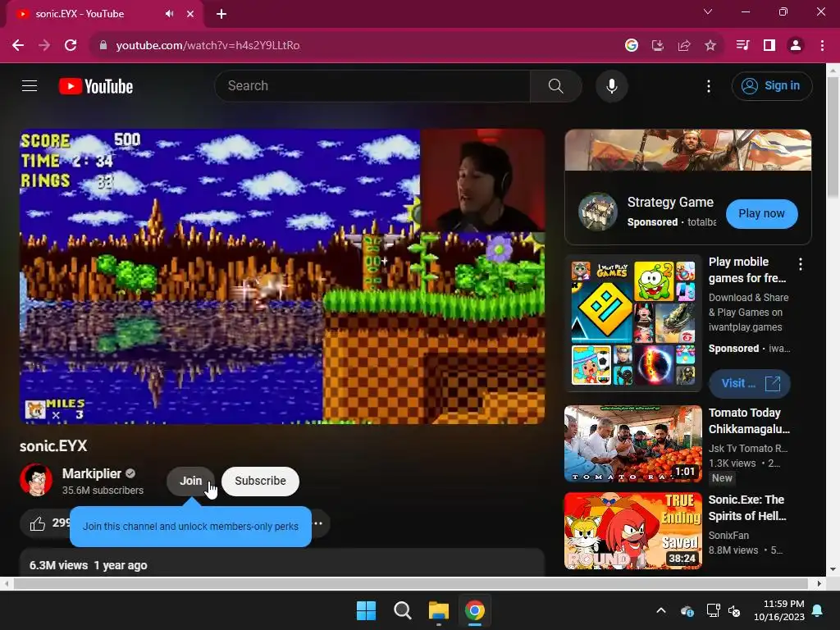
Task: Click the address bar URL
Action: (x=208, y=46)
